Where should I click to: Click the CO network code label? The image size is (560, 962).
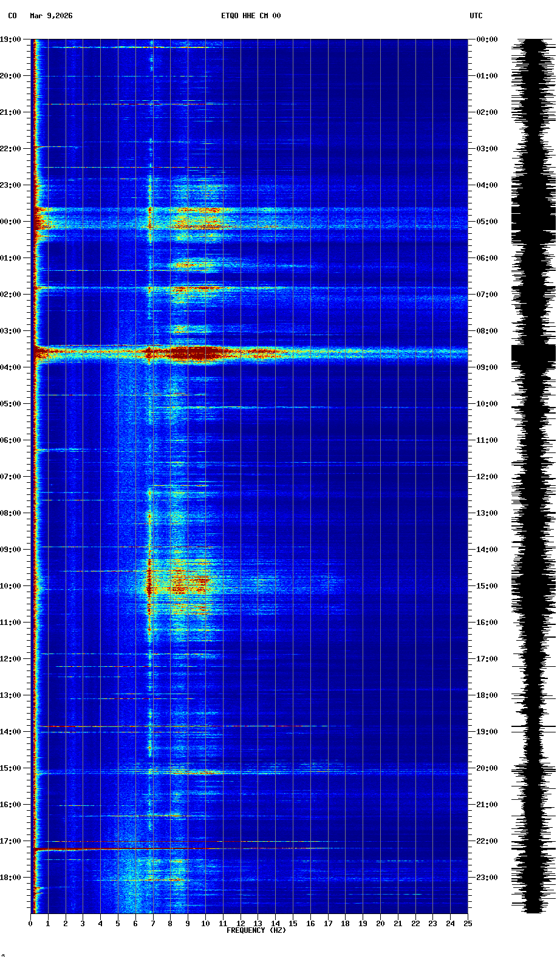tap(12, 16)
